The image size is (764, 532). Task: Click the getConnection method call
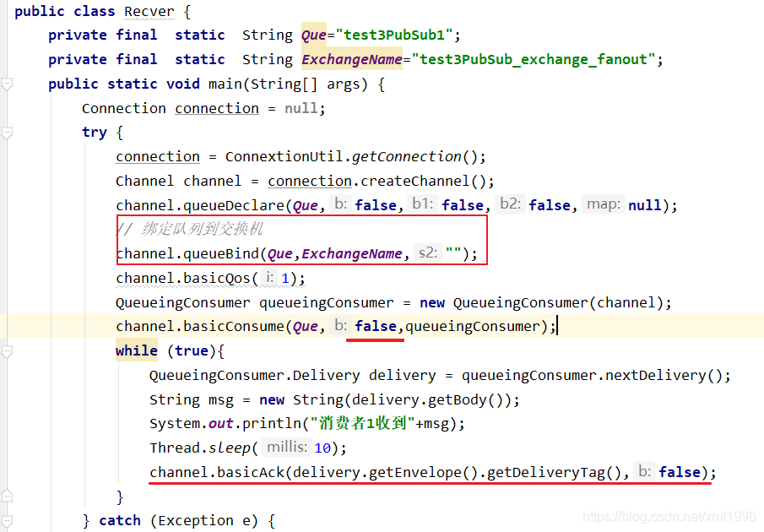click(407, 157)
